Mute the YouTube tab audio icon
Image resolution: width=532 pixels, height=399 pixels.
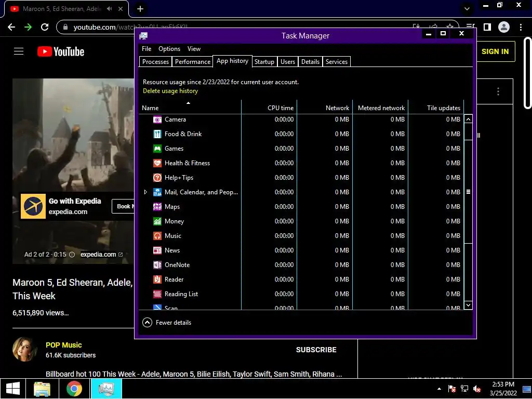click(x=109, y=9)
